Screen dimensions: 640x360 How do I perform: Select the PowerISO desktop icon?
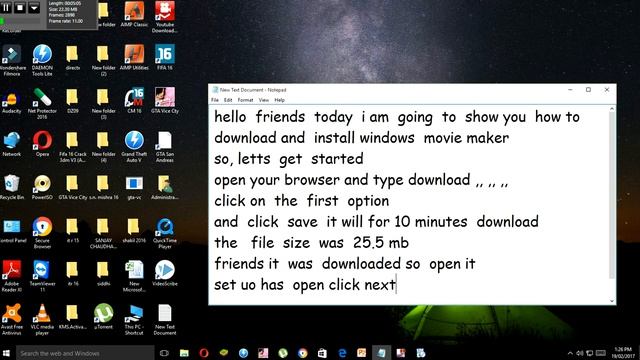[42, 187]
